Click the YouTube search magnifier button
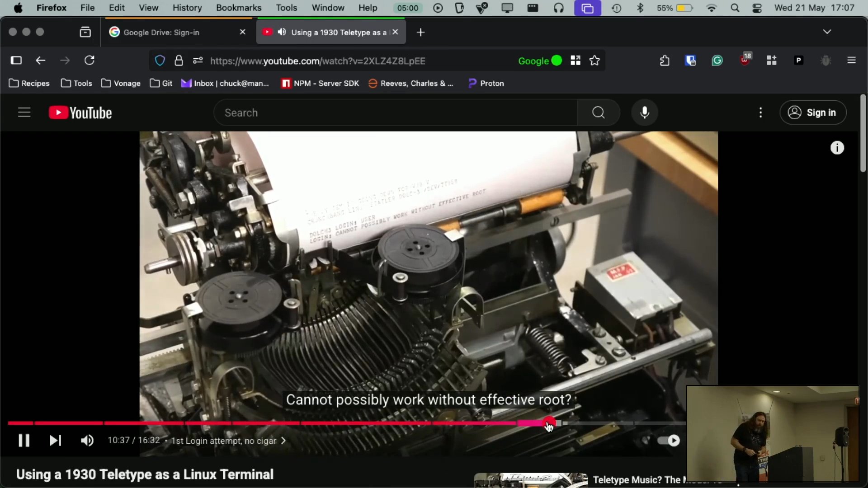868x488 pixels. [598, 113]
